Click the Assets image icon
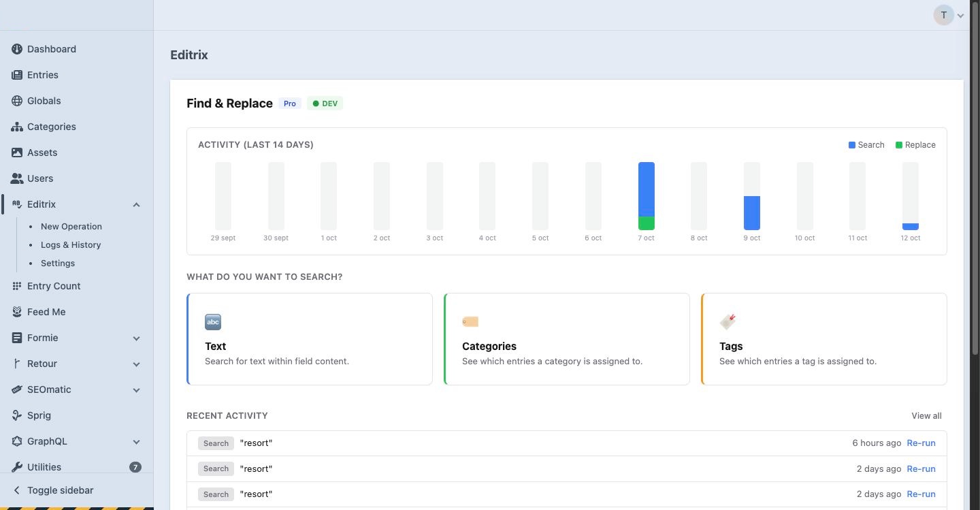 pyautogui.click(x=17, y=153)
